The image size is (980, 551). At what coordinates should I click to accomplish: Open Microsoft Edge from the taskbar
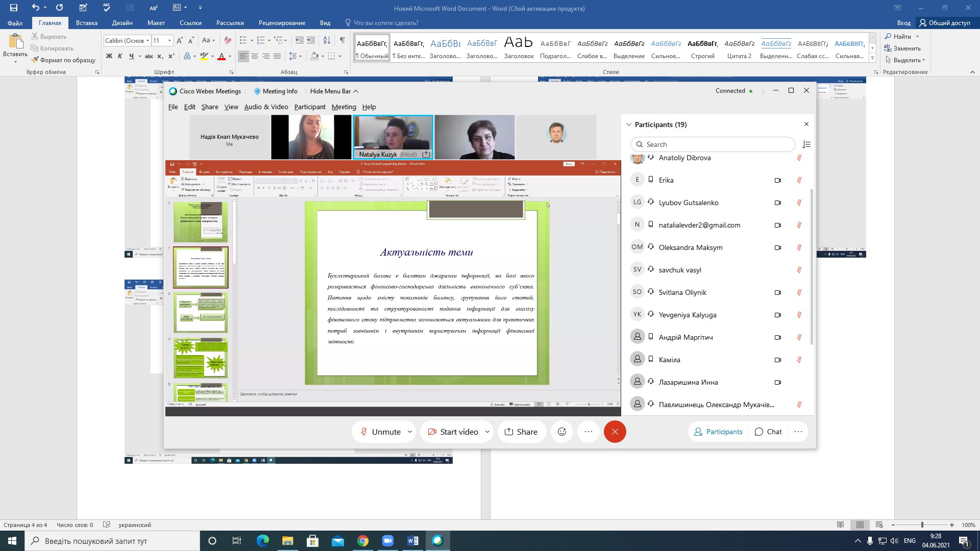pos(263,541)
